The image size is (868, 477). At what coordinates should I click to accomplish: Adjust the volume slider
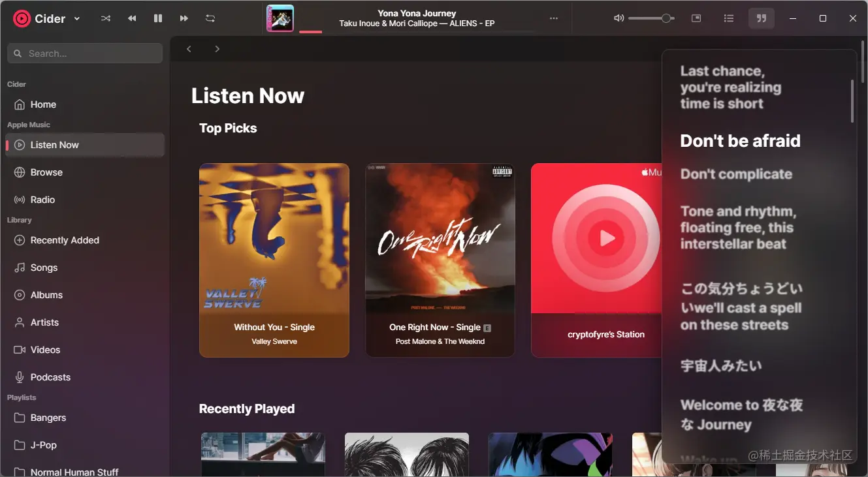pos(651,18)
